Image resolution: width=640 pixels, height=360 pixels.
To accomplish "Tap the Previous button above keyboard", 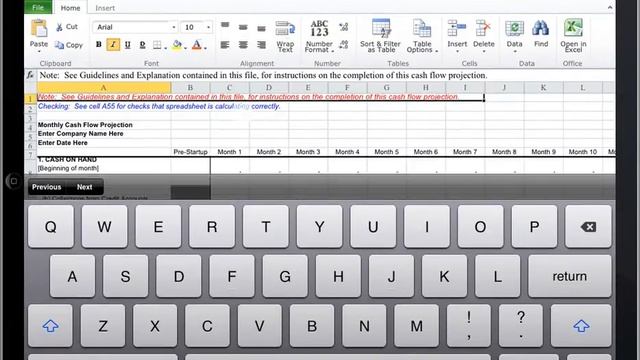I will [47, 187].
